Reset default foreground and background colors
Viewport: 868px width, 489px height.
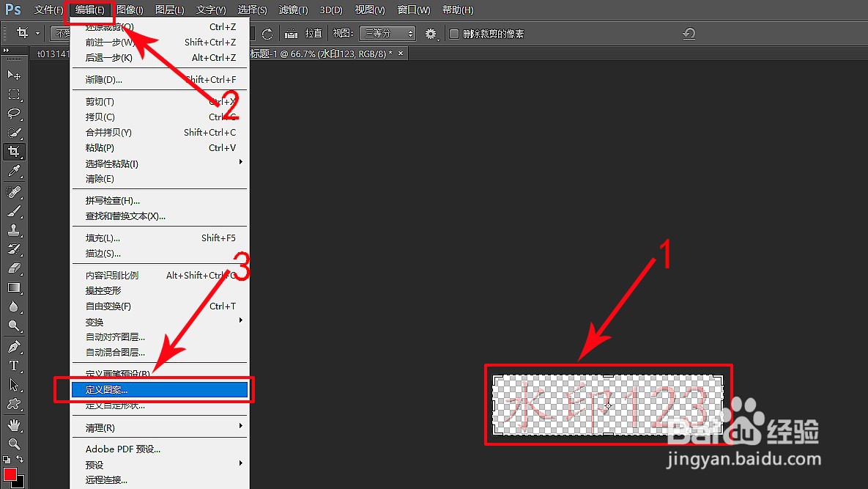[7, 459]
